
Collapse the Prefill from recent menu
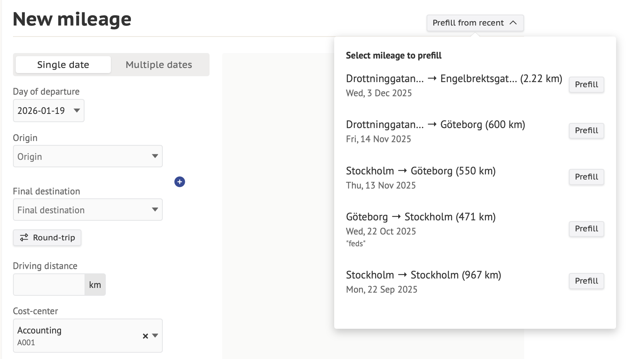point(475,23)
